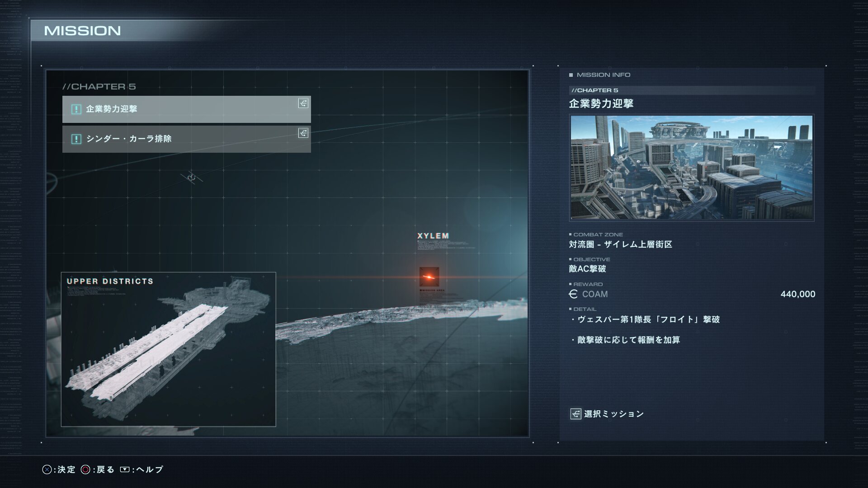Screen dimensions: 868x488
Task: Click the XYLEM label on the map
Action: pos(433,236)
